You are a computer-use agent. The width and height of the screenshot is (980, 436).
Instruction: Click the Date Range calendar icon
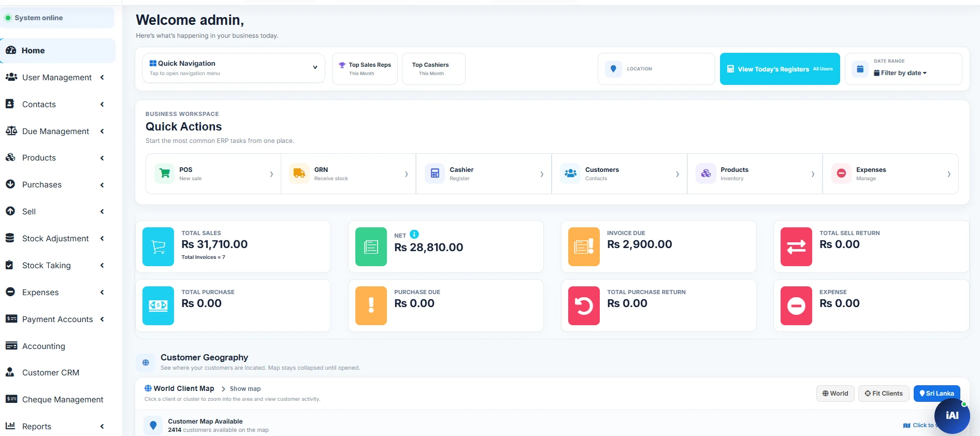860,69
